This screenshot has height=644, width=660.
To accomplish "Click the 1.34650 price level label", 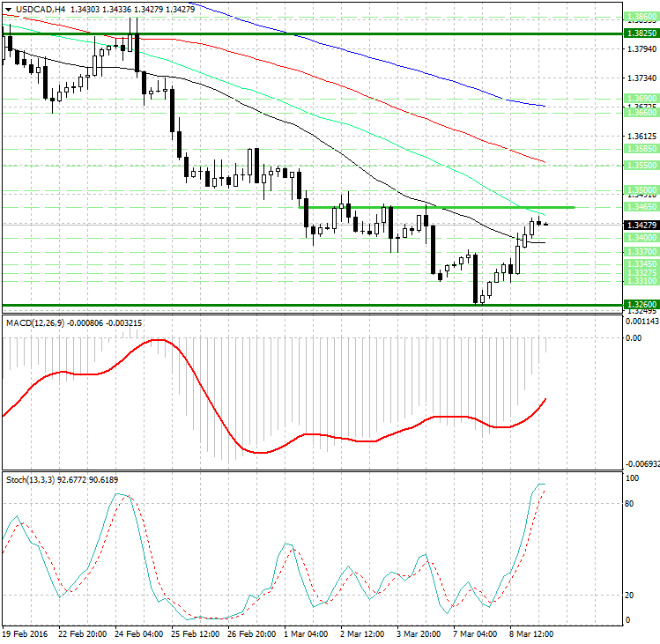I will [641, 207].
